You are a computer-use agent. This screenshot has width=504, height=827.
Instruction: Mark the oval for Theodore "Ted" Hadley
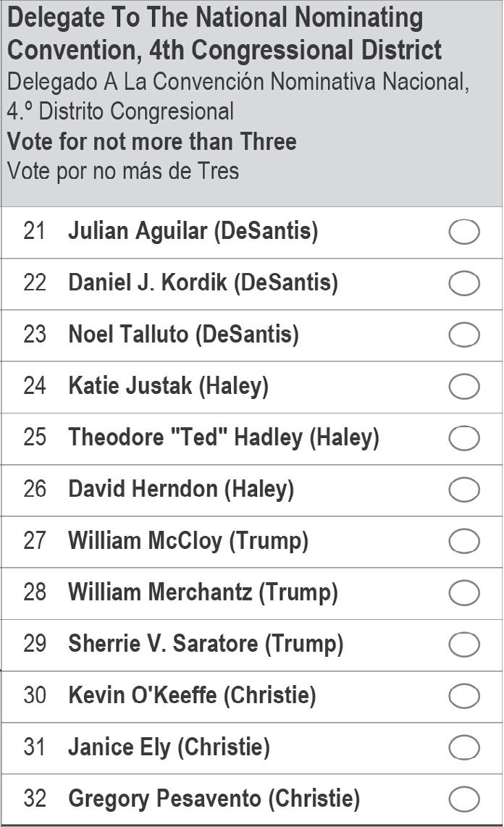(x=464, y=438)
